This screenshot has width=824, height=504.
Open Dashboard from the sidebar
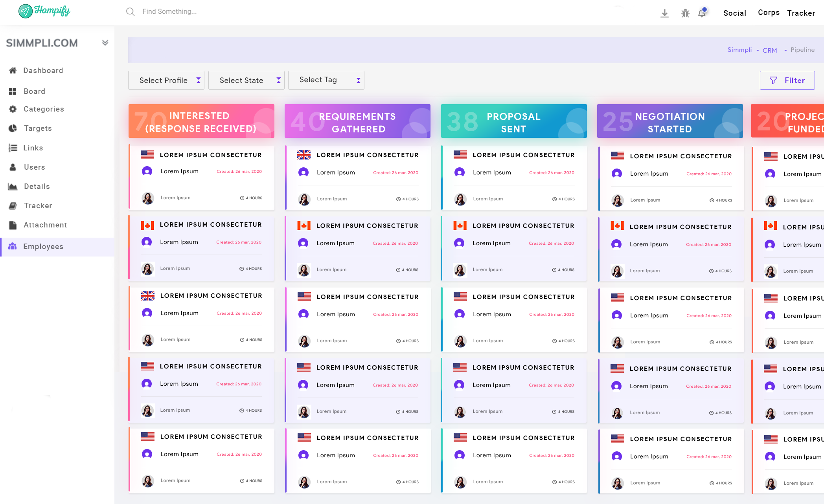pos(43,70)
